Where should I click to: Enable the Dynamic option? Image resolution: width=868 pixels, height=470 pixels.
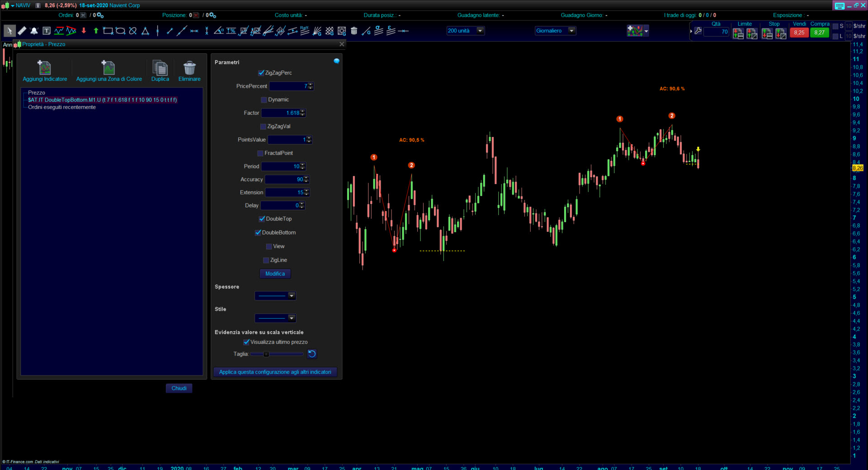(264, 99)
